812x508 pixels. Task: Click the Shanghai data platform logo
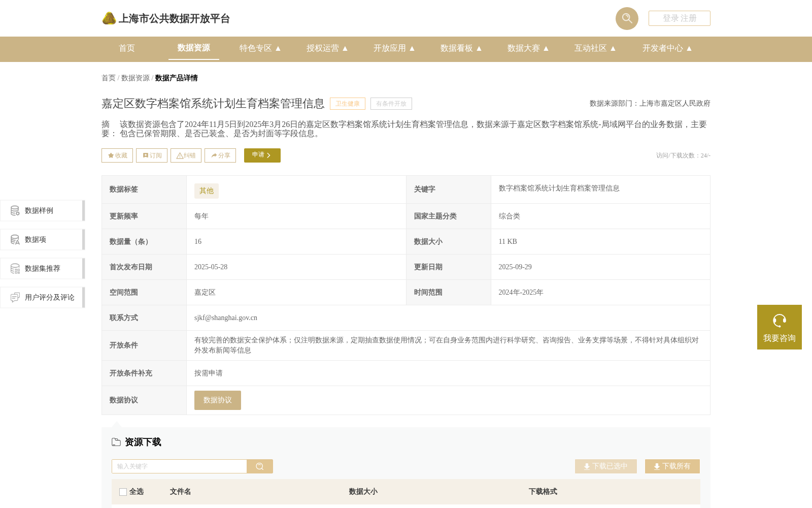[x=109, y=18]
